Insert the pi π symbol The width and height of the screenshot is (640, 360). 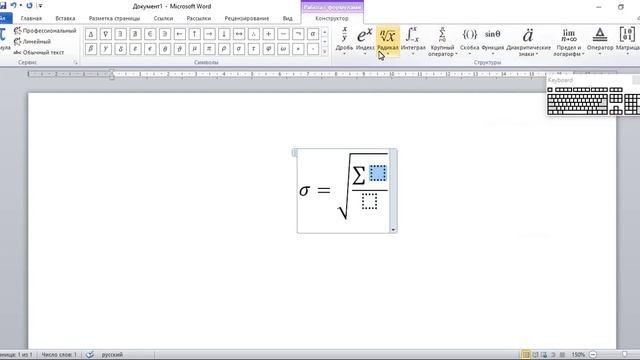pos(209,49)
